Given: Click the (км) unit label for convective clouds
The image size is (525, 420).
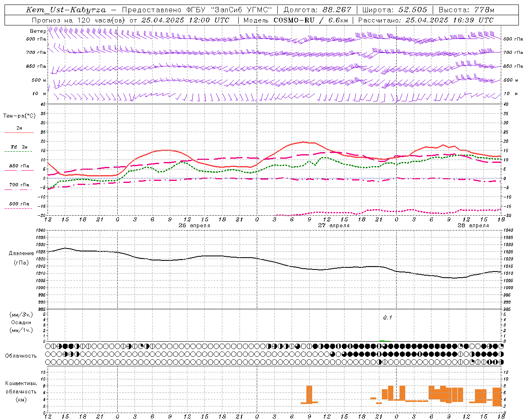Looking at the screenshot, I should [21, 399].
